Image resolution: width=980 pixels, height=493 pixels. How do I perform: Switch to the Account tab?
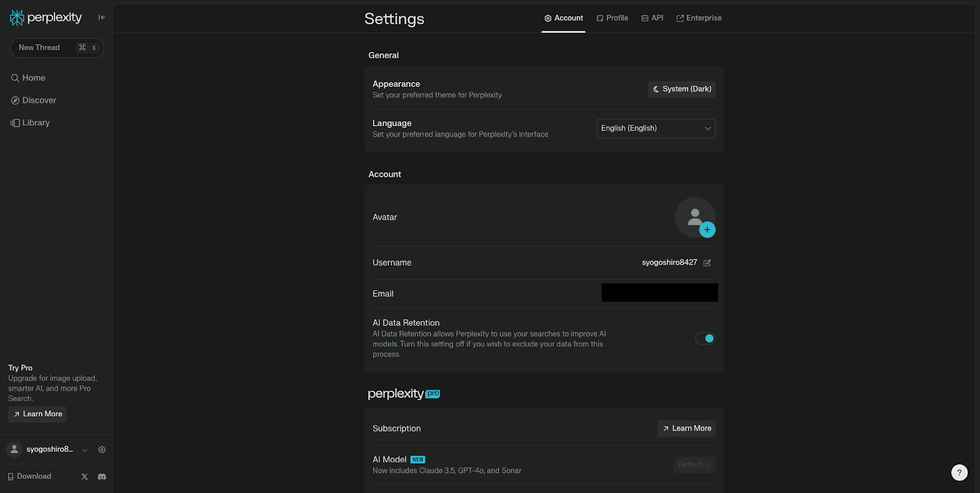pos(563,18)
